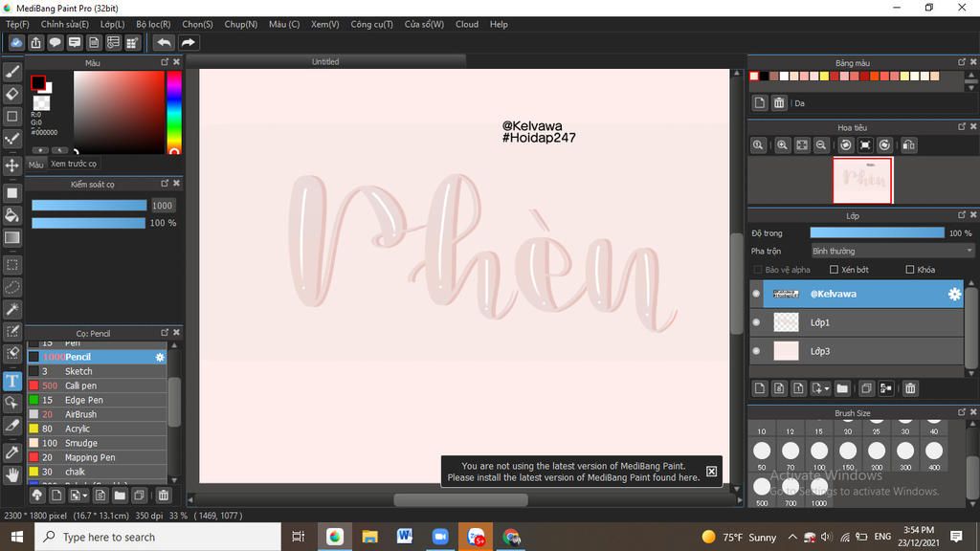
Task: Adjust the brush size 1000 slider
Action: [x=89, y=206]
